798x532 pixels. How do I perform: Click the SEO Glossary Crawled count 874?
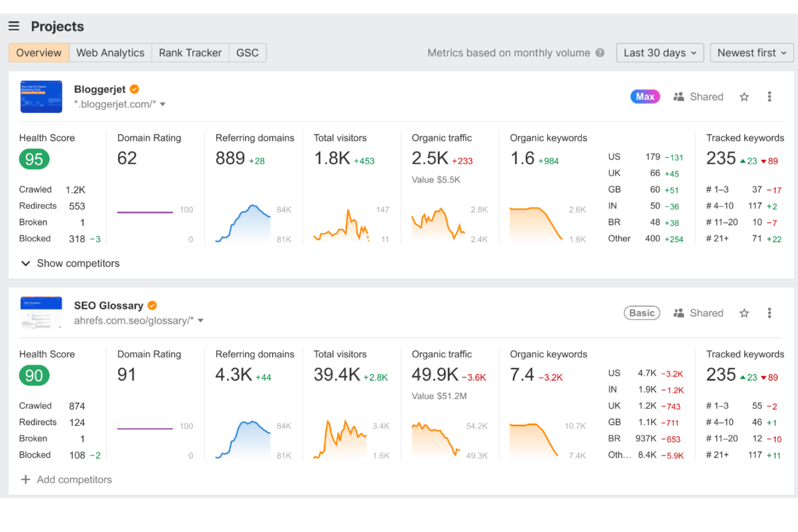pyautogui.click(x=77, y=406)
